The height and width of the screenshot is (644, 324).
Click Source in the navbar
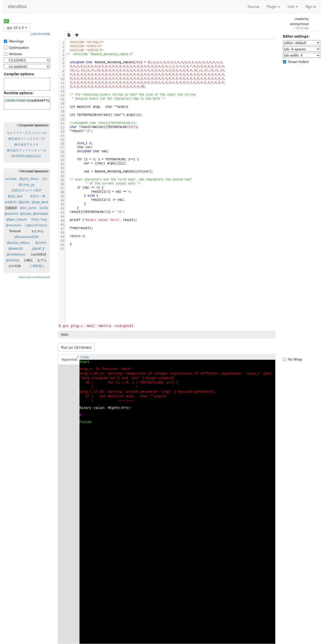pyautogui.click(x=253, y=7)
